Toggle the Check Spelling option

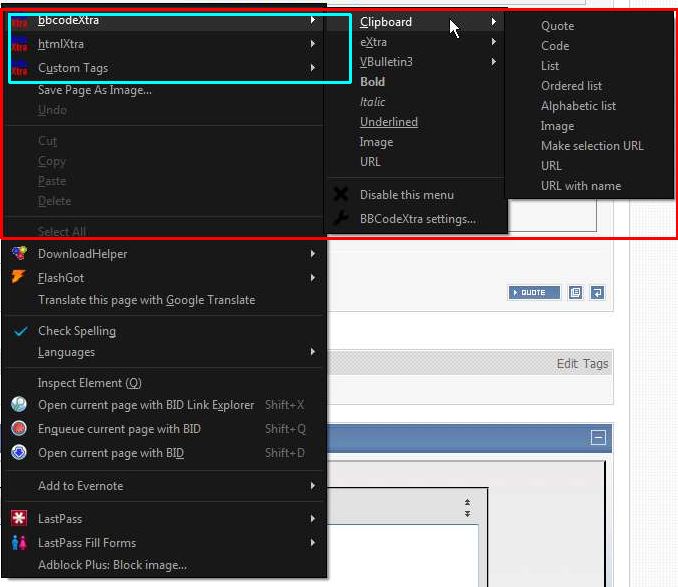coord(77,331)
